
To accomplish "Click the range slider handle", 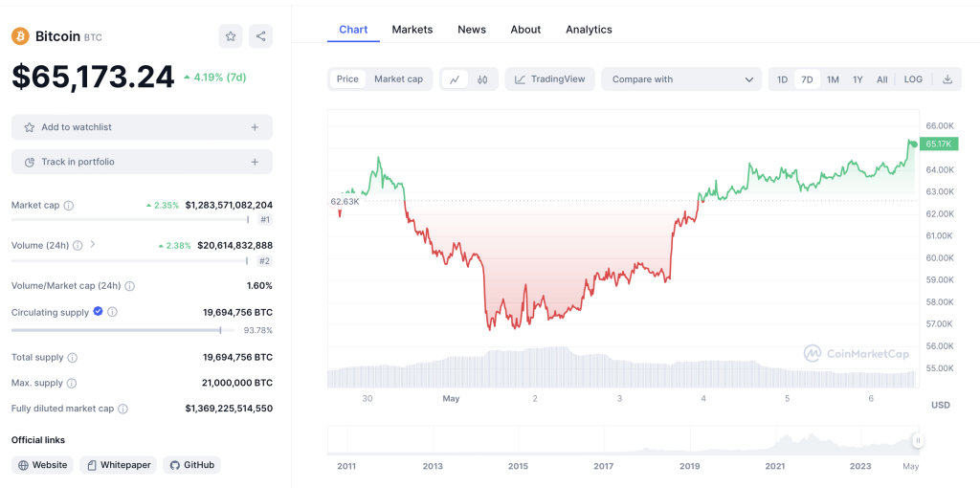I will (918, 440).
